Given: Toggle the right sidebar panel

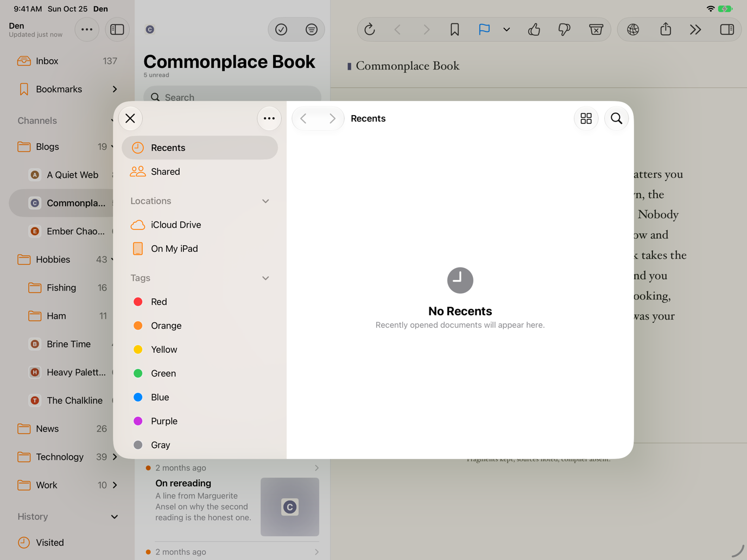Looking at the screenshot, I should pyautogui.click(x=727, y=29).
